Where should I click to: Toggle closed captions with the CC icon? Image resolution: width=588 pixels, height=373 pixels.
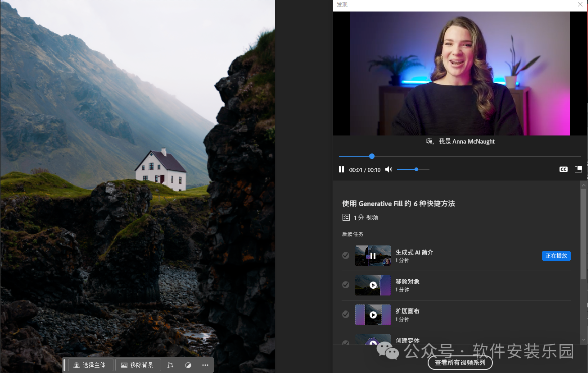click(563, 170)
